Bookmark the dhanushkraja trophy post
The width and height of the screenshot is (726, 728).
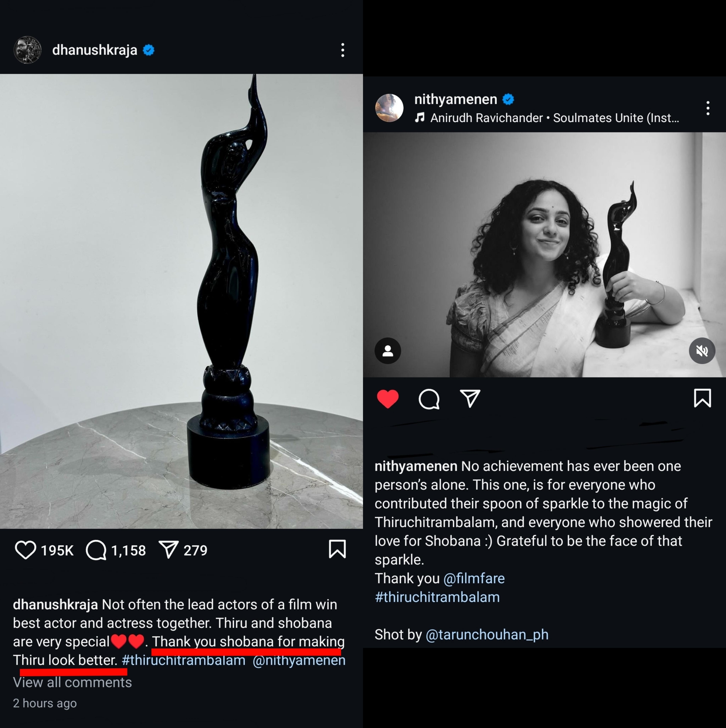[337, 549]
